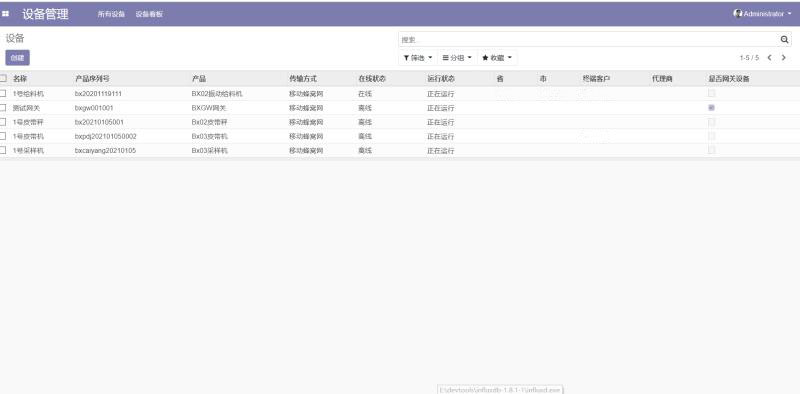
Task: Sort by 代理商 column header
Action: click(662, 79)
